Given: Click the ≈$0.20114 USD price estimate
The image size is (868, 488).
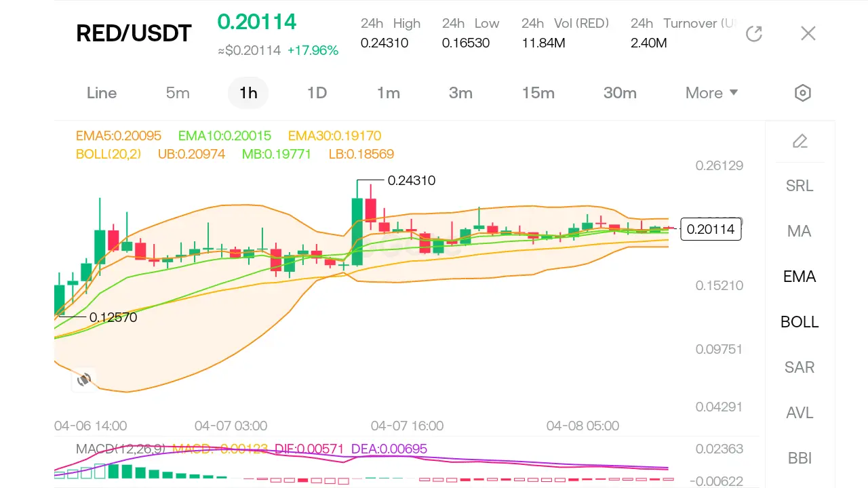Looking at the screenshot, I should (249, 50).
